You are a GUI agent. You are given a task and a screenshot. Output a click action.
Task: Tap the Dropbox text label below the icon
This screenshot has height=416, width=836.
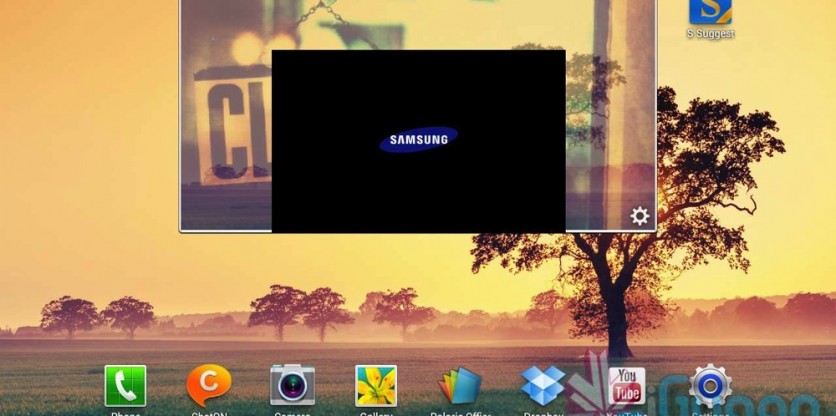[x=543, y=413]
